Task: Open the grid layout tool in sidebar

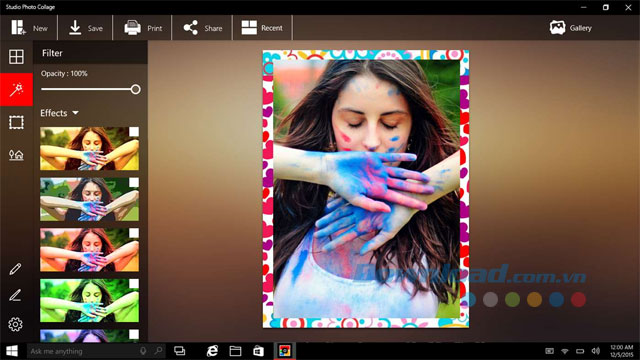Action: click(16, 56)
